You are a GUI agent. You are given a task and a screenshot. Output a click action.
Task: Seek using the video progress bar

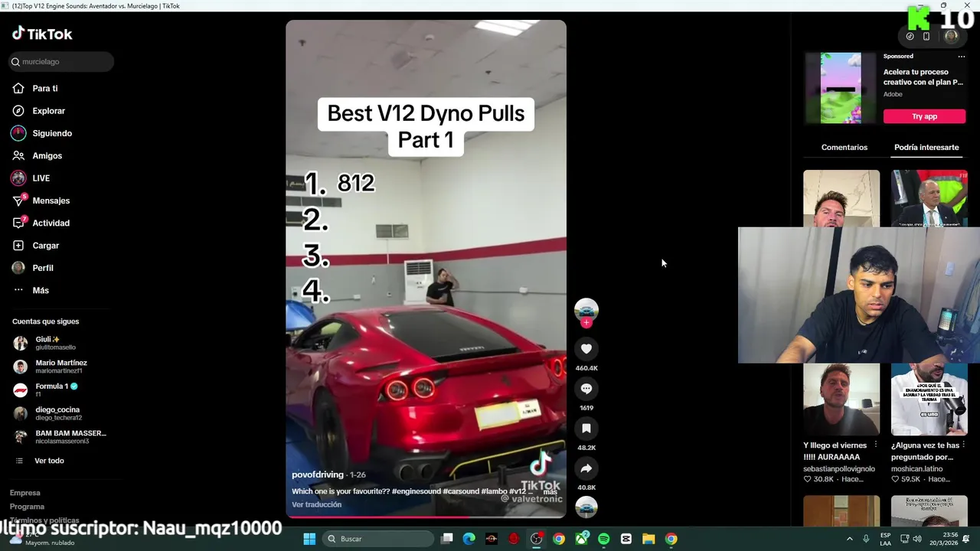pyautogui.click(x=426, y=517)
